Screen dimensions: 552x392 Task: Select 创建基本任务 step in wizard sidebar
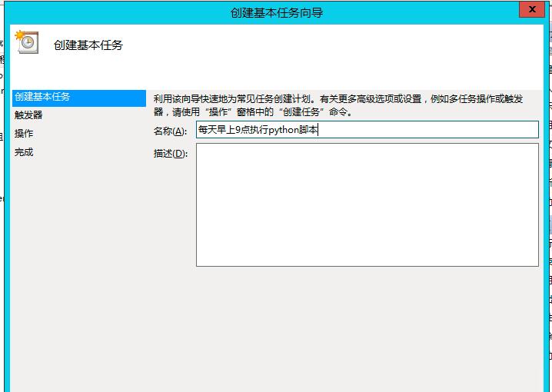click(79, 98)
